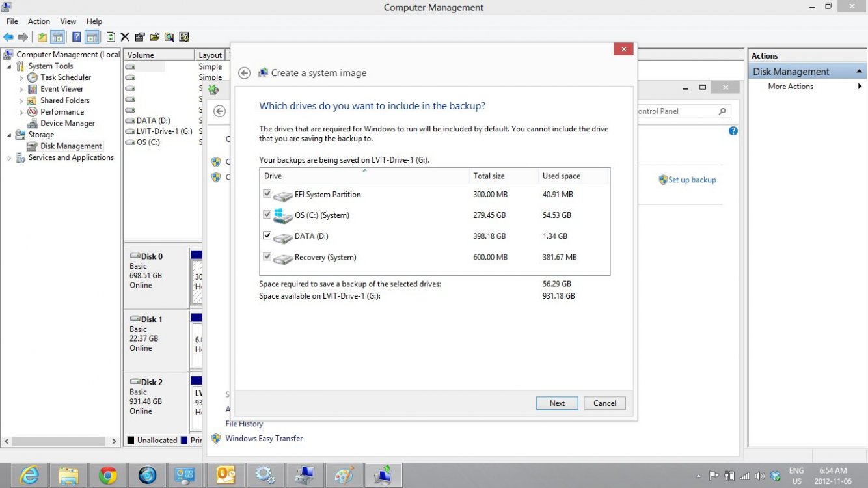Click the Volume column header
Image resolution: width=868 pixels, height=488 pixels.
(159, 55)
